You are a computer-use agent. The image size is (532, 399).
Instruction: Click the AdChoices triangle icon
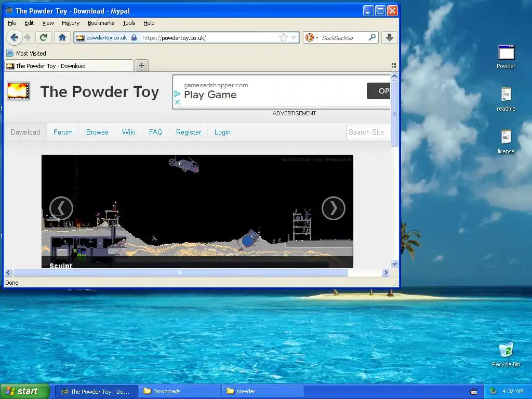coord(177,94)
